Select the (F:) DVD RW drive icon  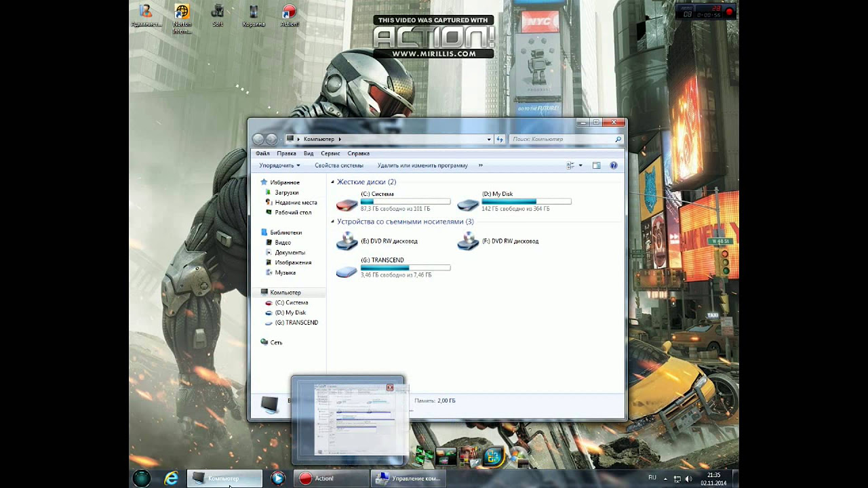click(x=468, y=241)
